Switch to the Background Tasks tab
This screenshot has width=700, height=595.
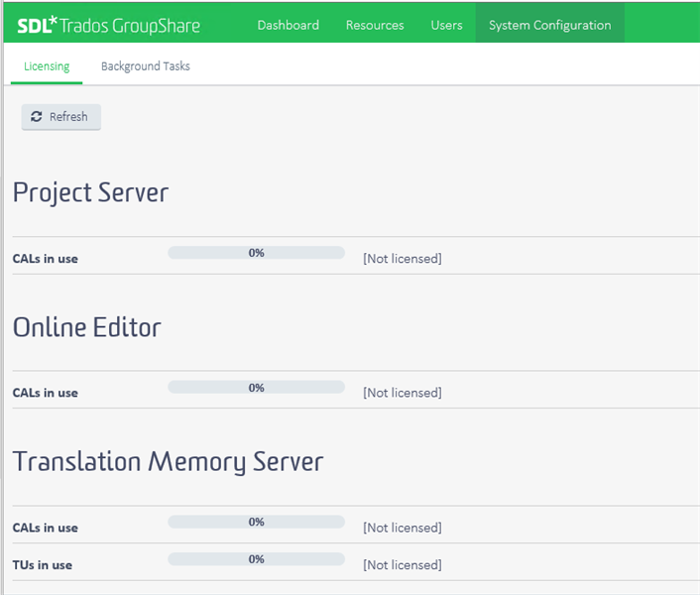pos(146,66)
